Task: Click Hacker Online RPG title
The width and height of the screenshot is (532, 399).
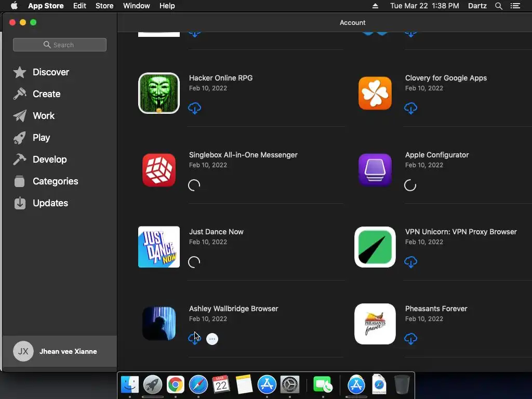Action: (221, 78)
